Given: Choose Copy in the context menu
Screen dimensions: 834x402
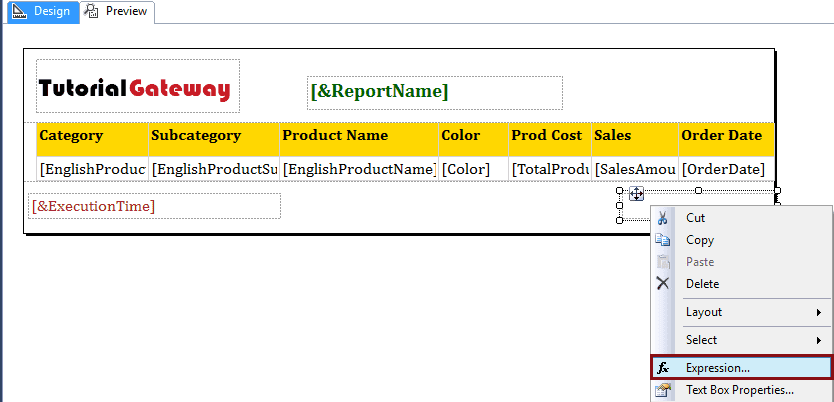Looking at the screenshot, I should (x=741, y=240).
